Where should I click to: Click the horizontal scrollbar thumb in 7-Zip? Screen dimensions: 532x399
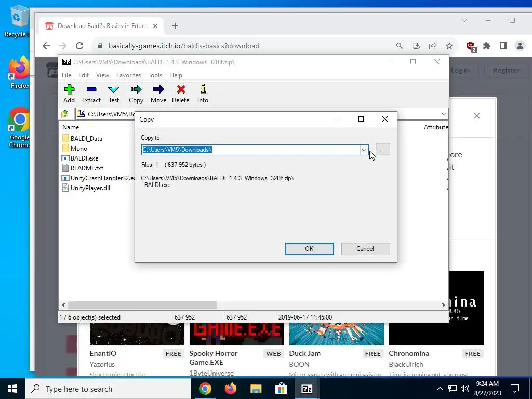pyautogui.click(x=142, y=305)
